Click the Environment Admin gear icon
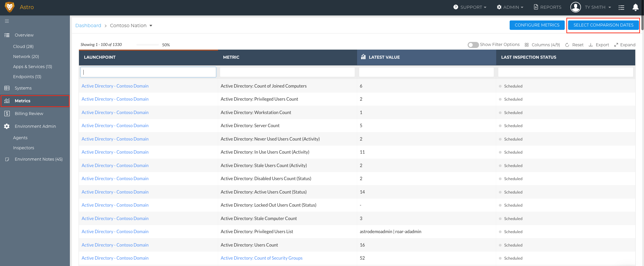 [7, 126]
